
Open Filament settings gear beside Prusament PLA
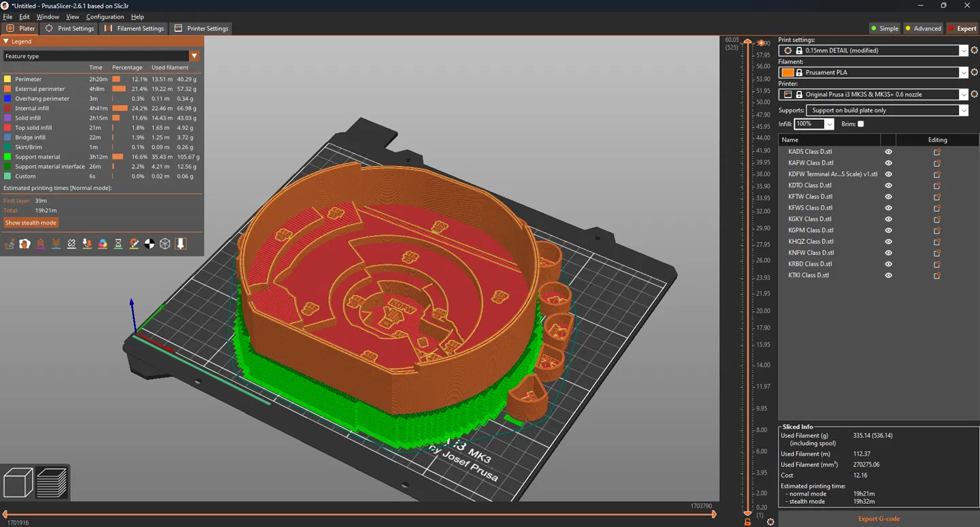pyautogui.click(x=974, y=72)
